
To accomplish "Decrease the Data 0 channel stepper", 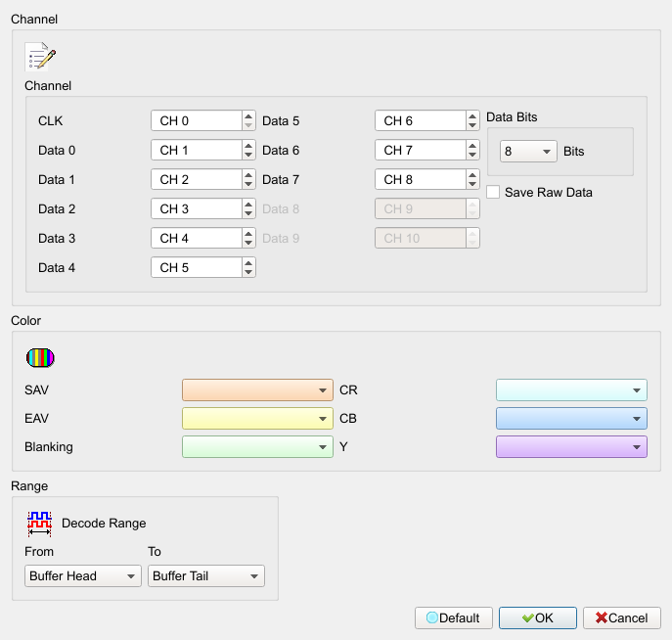I will pos(248,156).
